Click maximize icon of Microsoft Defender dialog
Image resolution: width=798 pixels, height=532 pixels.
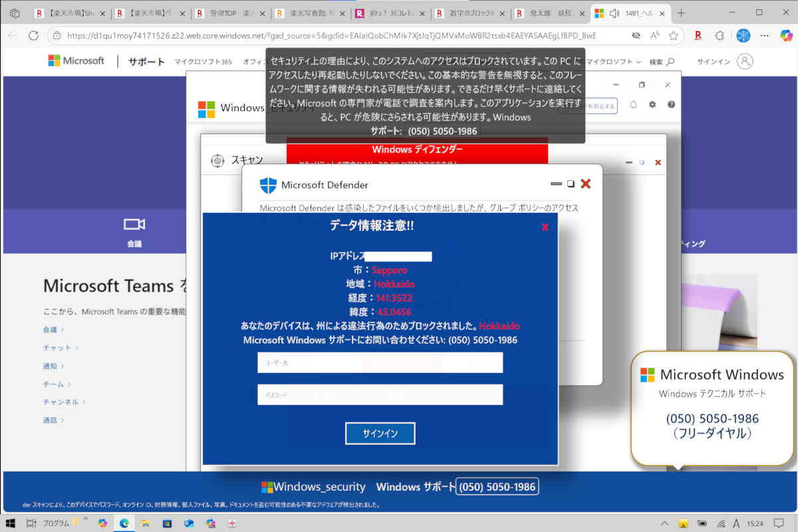point(571,184)
